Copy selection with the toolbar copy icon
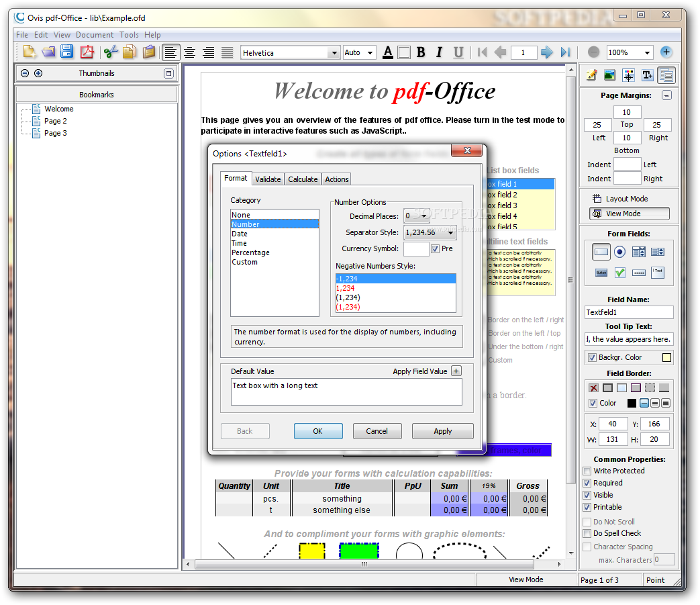Screen dimensions: 700x605 (130, 52)
